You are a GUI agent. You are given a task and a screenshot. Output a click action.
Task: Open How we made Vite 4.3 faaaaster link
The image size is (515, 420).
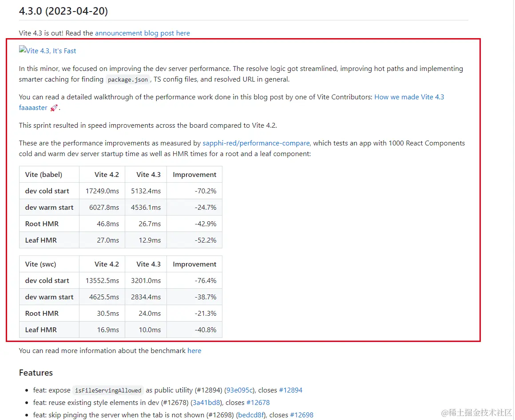409,97
